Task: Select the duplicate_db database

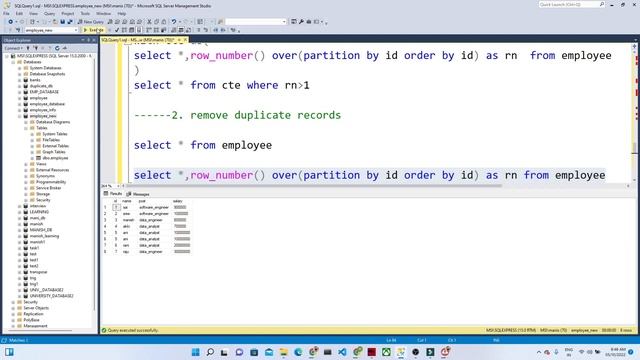Action: tap(41, 86)
